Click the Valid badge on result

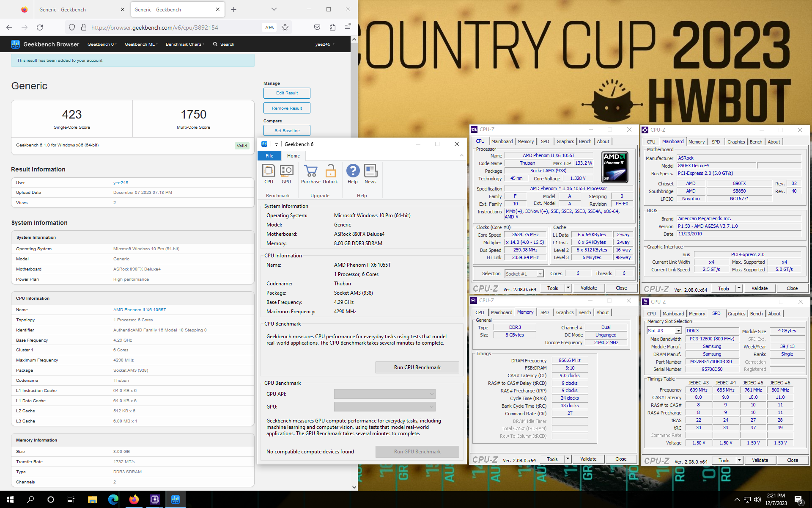(x=242, y=146)
